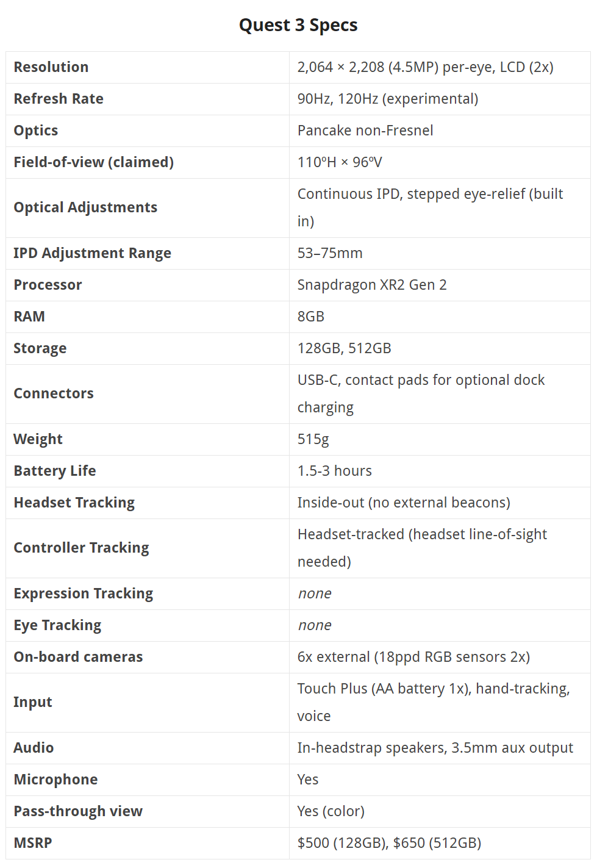The height and width of the screenshot is (868, 597).
Task: Click the MSRP price value
Action: click(389, 843)
